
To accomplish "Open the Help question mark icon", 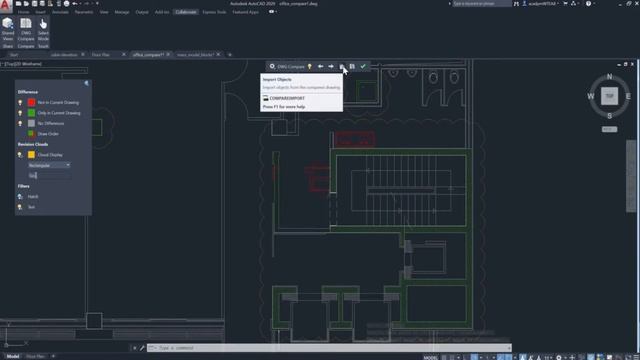I will point(588,4).
